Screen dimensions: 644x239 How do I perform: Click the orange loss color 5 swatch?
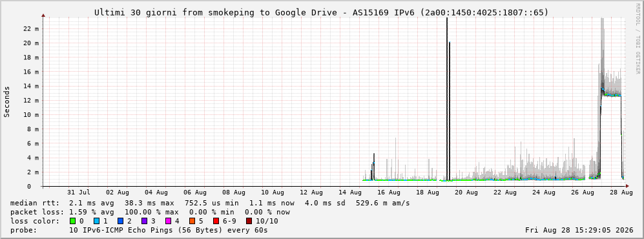(192, 222)
